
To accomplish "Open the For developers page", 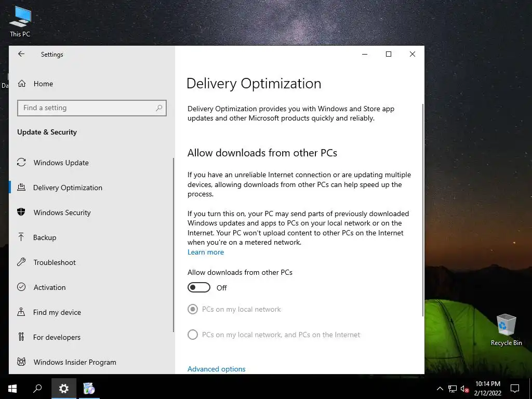I will (x=57, y=337).
